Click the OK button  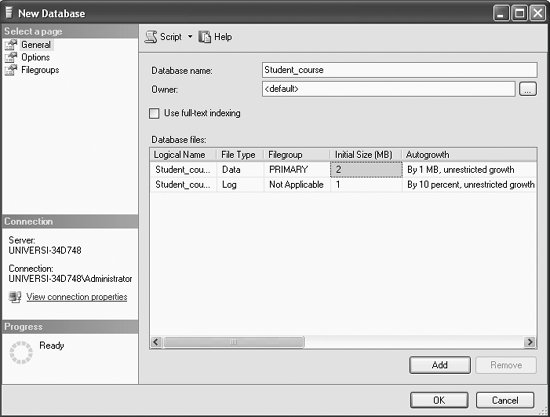click(x=439, y=400)
